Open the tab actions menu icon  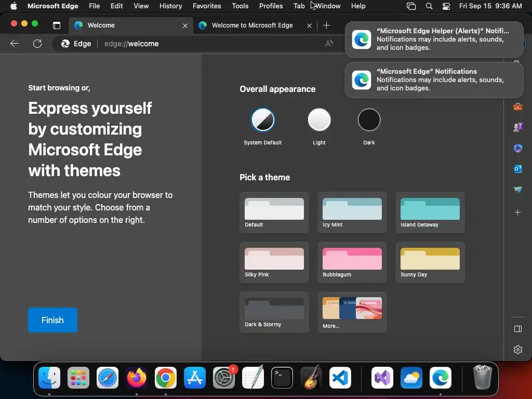click(57, 25)
